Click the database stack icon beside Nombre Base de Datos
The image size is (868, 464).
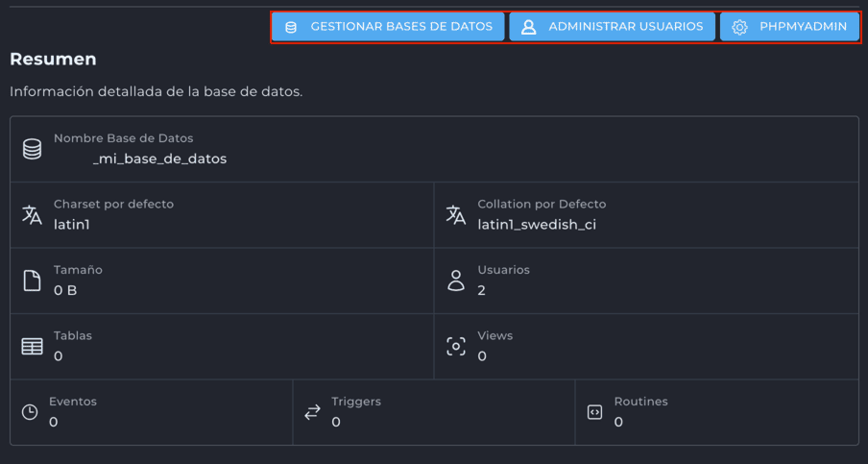[32, 149]
